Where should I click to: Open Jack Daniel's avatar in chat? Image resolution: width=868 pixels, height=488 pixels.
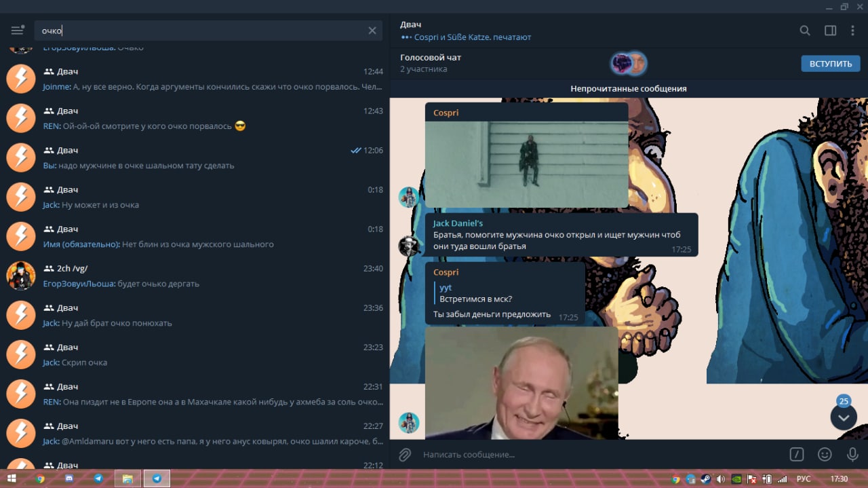pyautogui.click(x=409, y=246)
